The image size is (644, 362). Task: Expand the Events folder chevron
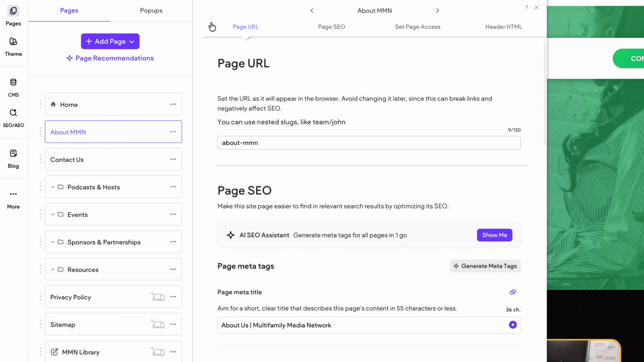[52, 214]
